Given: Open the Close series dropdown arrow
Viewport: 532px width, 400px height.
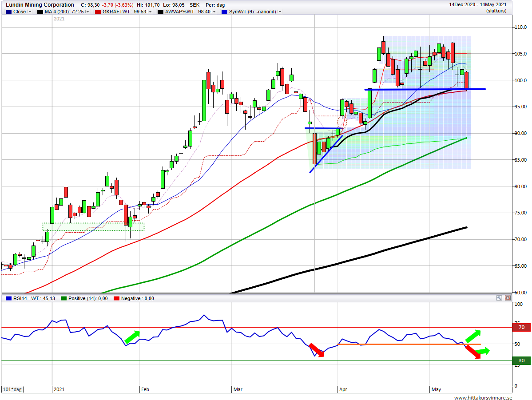Looking at the screenshot, I should pyautogui.click(x=30, y=12).
